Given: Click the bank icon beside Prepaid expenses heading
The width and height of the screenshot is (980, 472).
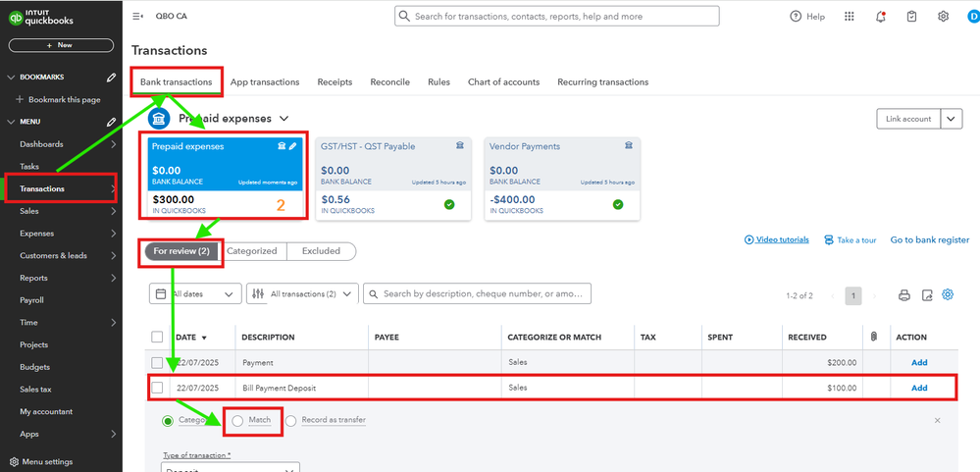Looking at the screenshot, I should (x=159, y=118).
